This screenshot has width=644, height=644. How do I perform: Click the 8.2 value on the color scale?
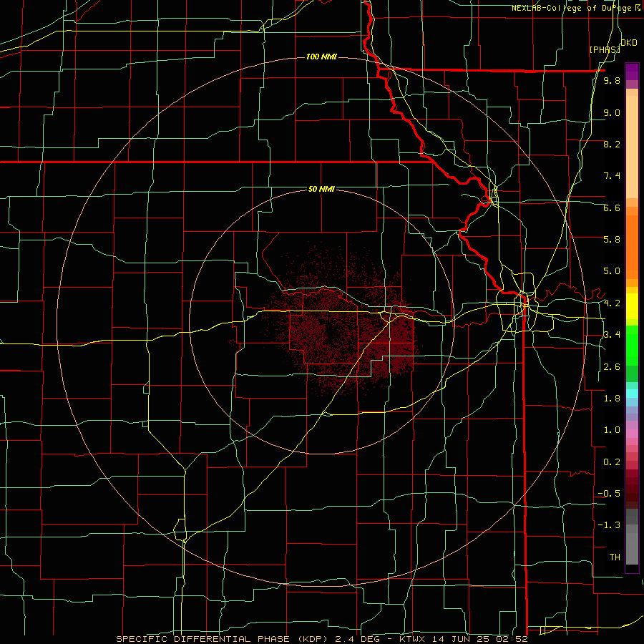[612, 144]
